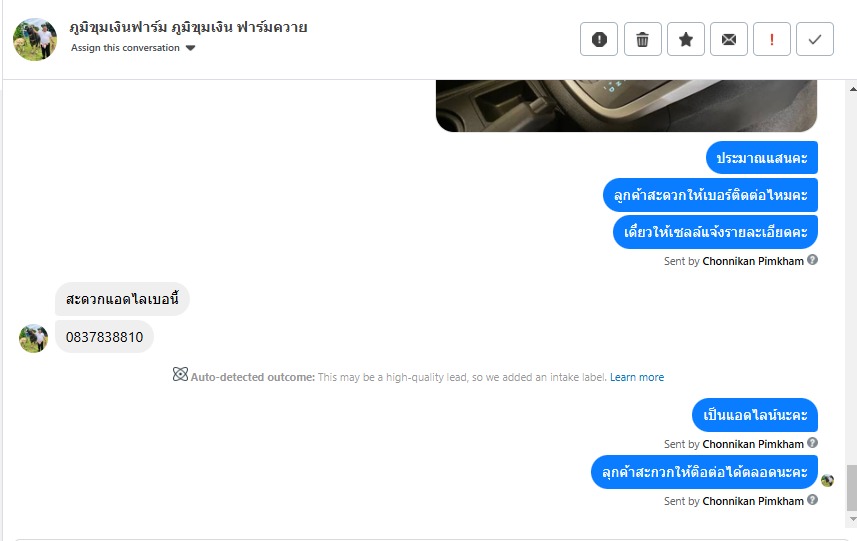This screenshot has width=857, height=541.
Task: Mark conversation unread with envelope icon
Action: 729,39
